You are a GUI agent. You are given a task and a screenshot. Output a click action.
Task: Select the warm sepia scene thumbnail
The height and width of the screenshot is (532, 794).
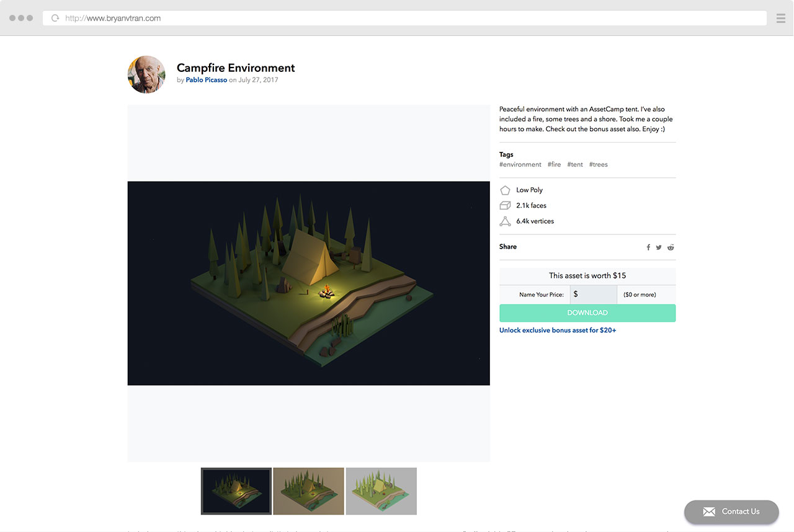308,491
